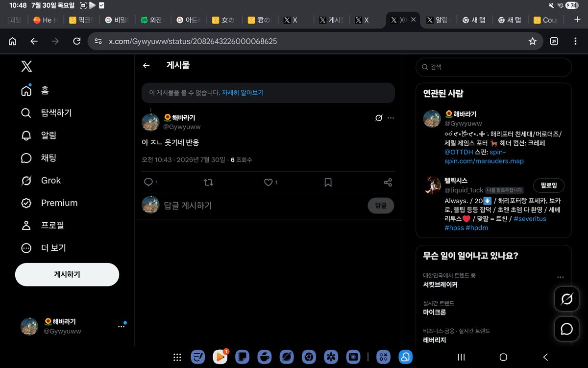588x368 pixels.
Task: Open 알림 (Notifications) in the sidebar
Action: [39, 135]
